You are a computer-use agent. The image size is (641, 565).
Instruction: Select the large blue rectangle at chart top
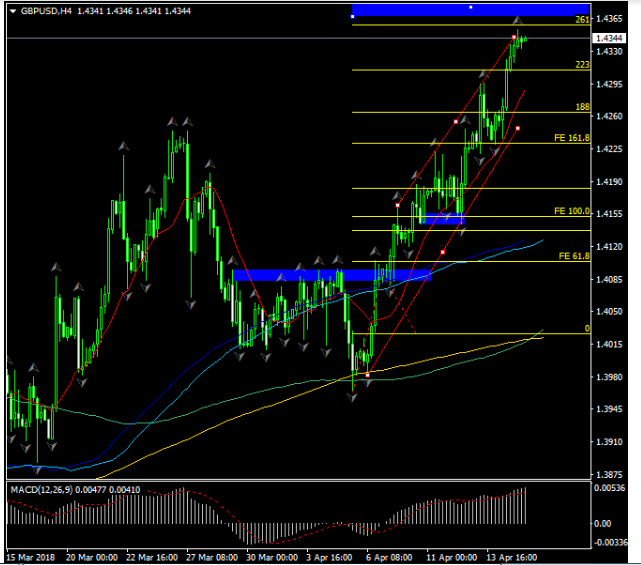tap(470, 10)
